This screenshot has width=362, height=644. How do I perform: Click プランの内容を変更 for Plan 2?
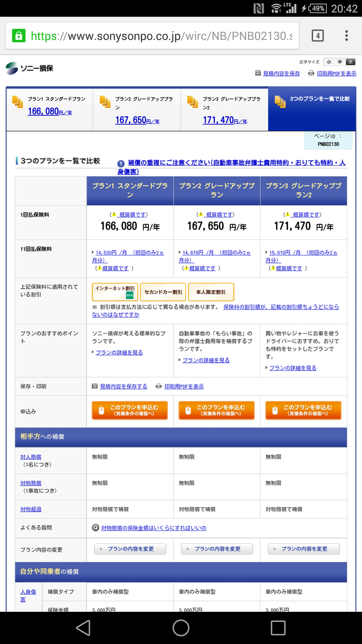pos(217,549)
